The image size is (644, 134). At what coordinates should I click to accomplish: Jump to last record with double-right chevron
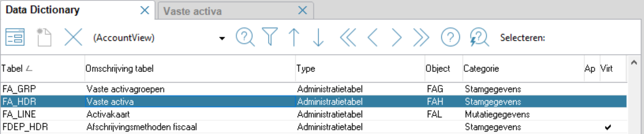click(x=421, y=37)
